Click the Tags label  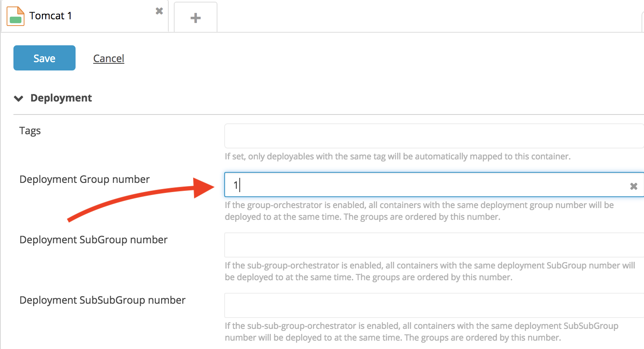click(30, 131)
